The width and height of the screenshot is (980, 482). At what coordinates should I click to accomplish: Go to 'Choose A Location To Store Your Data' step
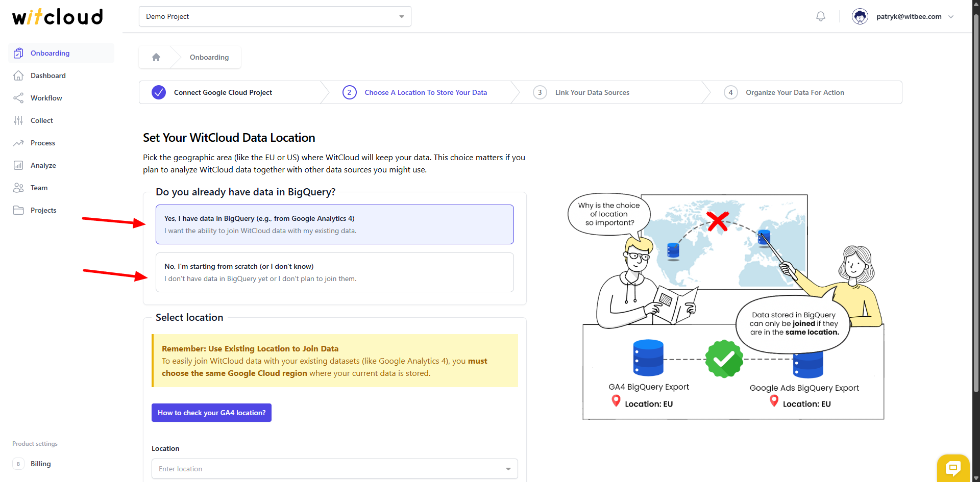pyautogui.click(x=426, y=92)
